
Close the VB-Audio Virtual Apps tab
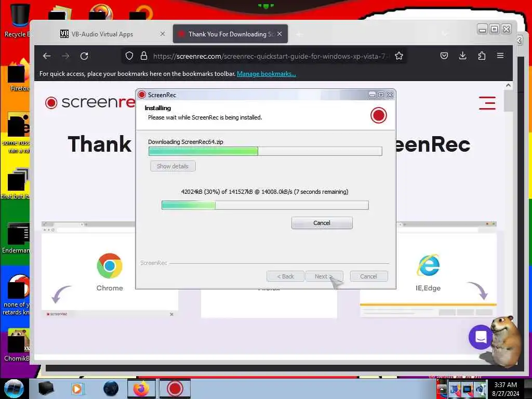tap(163, 34)
